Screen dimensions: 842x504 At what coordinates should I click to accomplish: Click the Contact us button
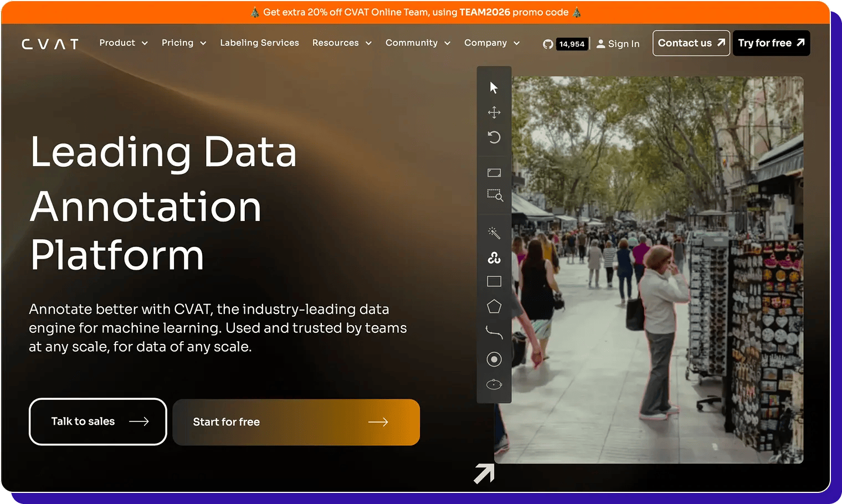691,43
